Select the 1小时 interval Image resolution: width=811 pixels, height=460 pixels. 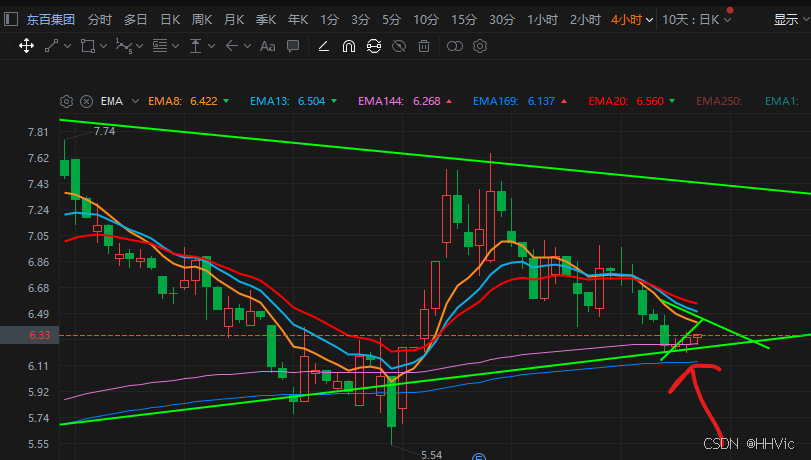[542, 20]
